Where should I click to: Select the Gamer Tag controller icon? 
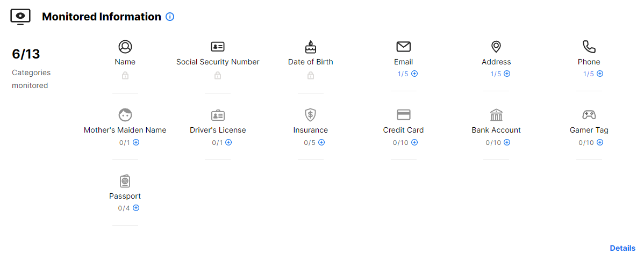click(589, 115)
